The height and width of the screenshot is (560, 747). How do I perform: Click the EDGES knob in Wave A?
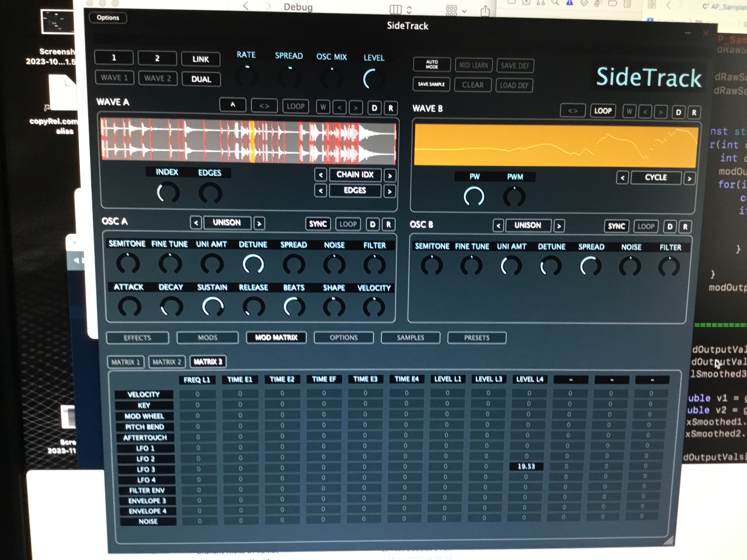(210, 194)
